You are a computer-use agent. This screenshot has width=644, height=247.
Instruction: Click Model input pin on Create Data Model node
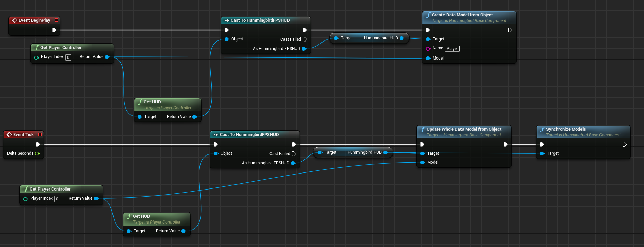[x=428, y=58]
